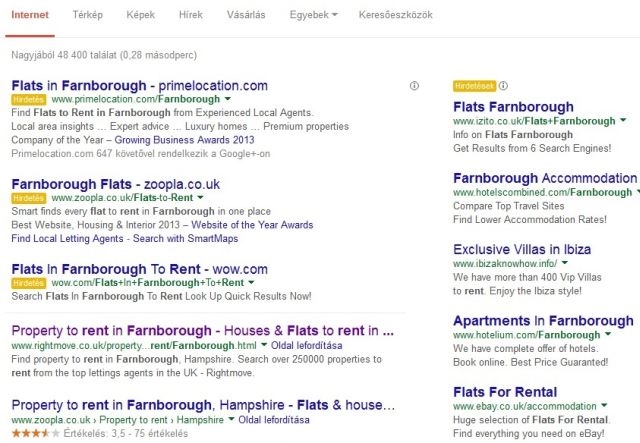Click the info icon next to the Hirdetések label

(x=503, y=86)
